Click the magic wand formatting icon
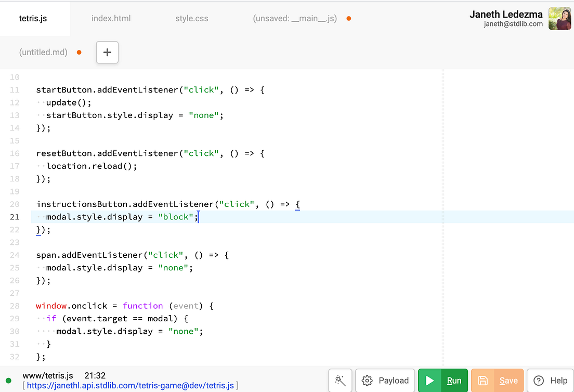The image size is (574, 392). click(x=340, y=380)
